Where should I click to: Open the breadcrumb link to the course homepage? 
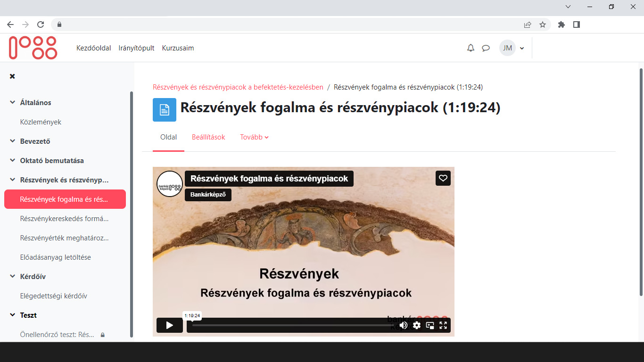point(238,87)
